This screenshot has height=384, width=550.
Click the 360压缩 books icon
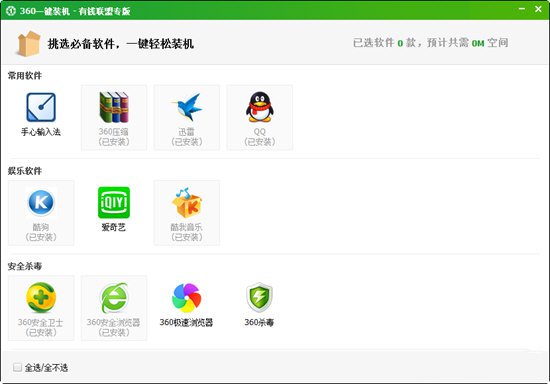point(114,107)
